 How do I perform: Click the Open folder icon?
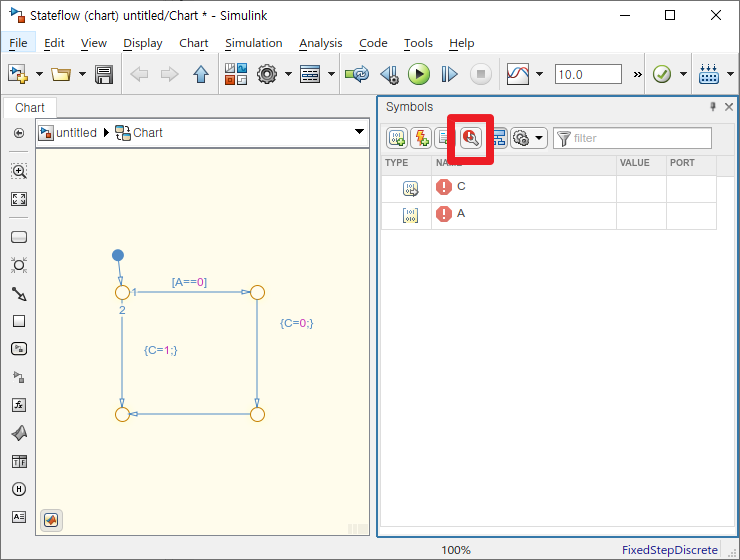61,74
